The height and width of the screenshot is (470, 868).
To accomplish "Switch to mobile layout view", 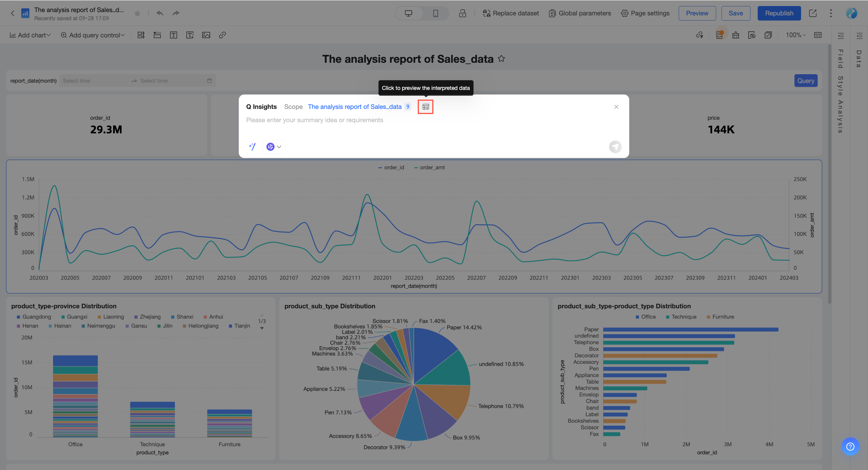I will (x=435, y=13).
